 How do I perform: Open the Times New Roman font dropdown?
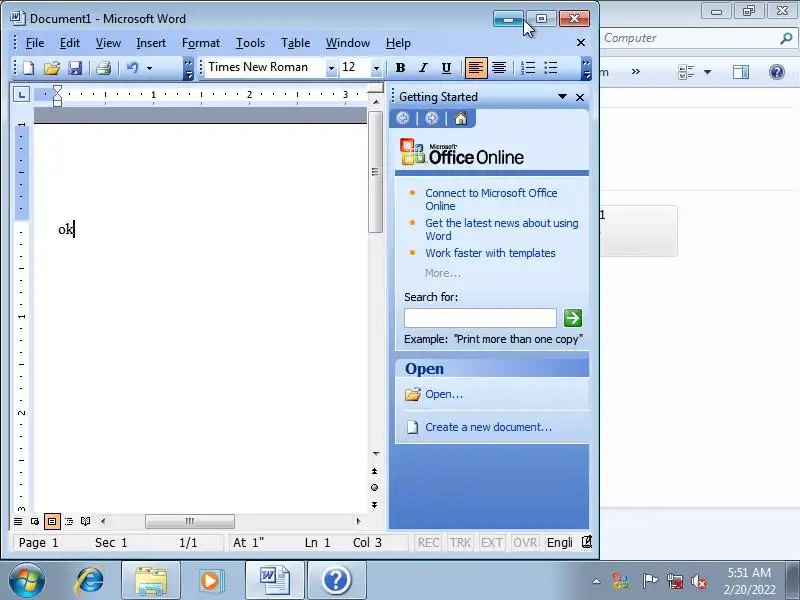tap(331, 68)
